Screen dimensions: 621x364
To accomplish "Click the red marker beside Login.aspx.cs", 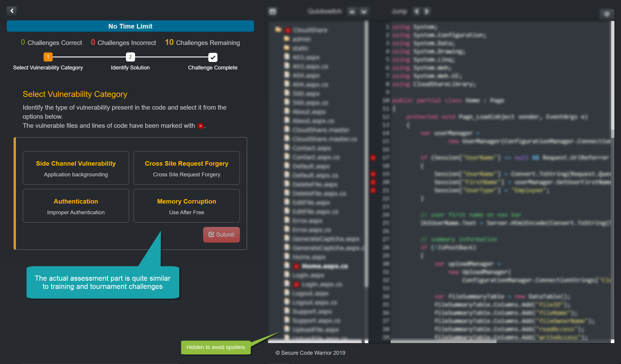I will tap(296, 284).
